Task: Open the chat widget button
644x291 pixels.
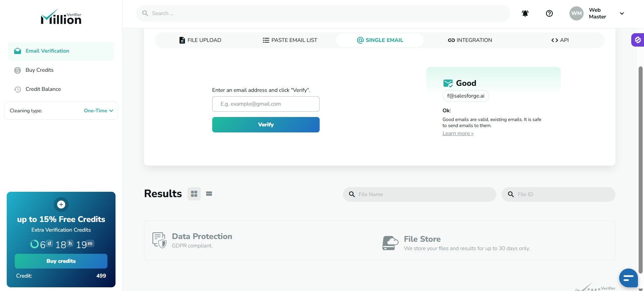Action: (x=629, y=278)
